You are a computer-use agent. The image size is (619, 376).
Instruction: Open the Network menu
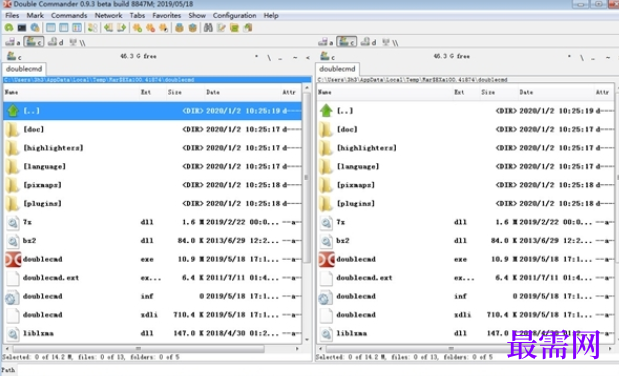108,15
